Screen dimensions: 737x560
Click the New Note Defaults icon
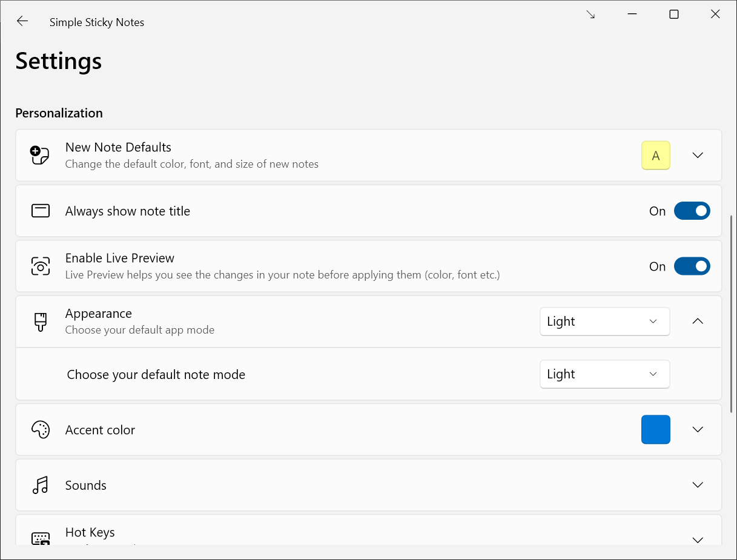(39, 155)
